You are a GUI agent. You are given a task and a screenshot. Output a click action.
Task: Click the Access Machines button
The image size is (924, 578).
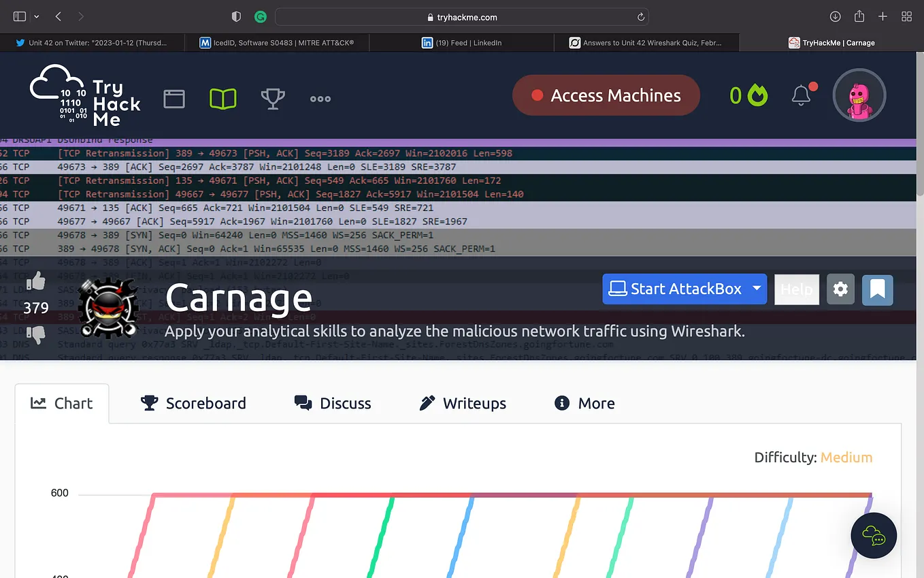[606, 95]
